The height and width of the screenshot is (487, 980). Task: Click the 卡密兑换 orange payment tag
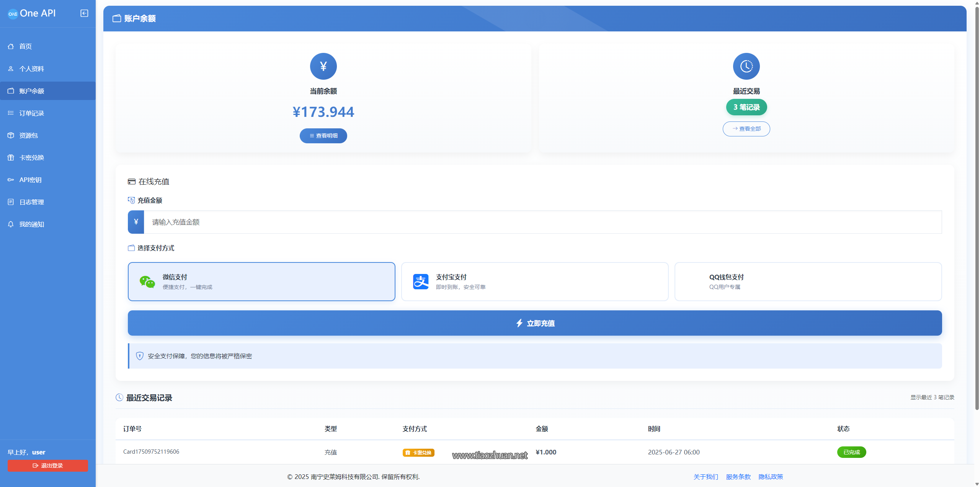point(418,453)
